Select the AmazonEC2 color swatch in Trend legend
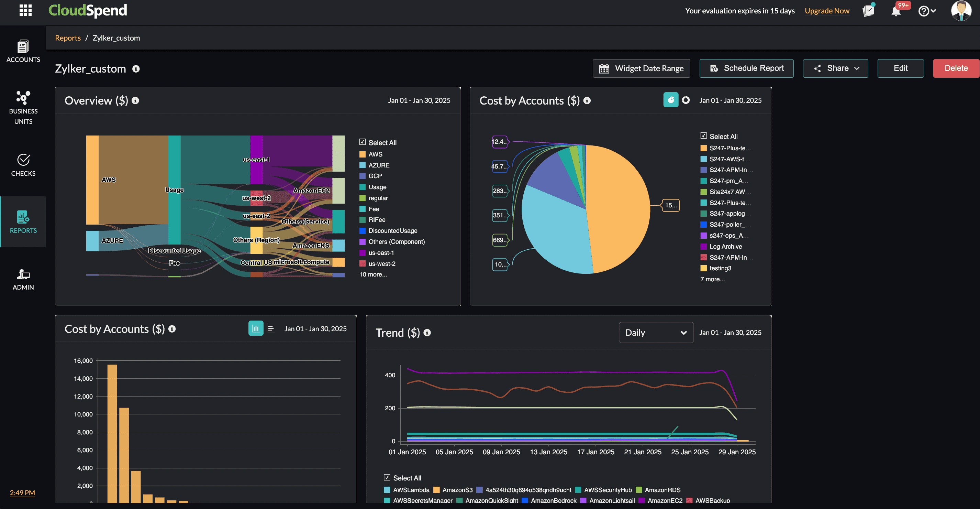The width and height of the screenshot is (980, 509). (642, 500)
